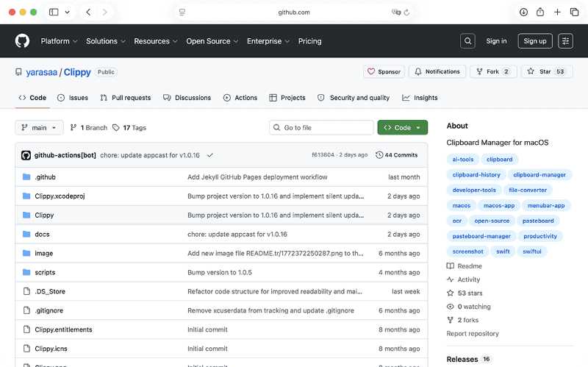
Task: Click the github.com address bar
Action: coord(294,12)
